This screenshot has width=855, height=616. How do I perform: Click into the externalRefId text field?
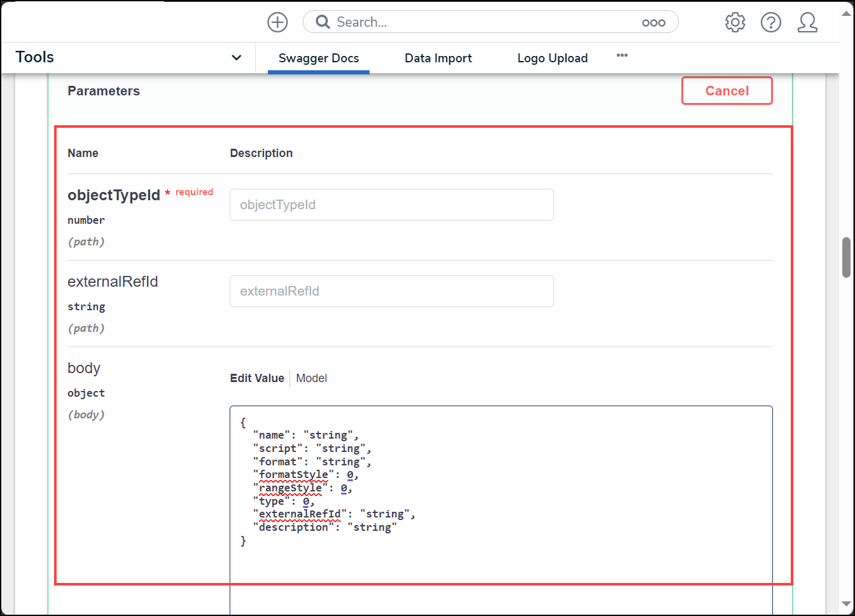(391, 291)
